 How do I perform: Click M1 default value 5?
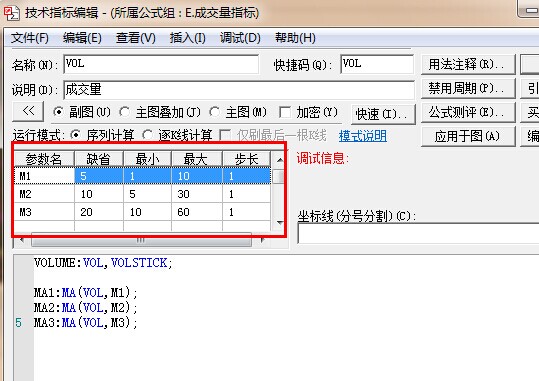click(x=99, y=176)
